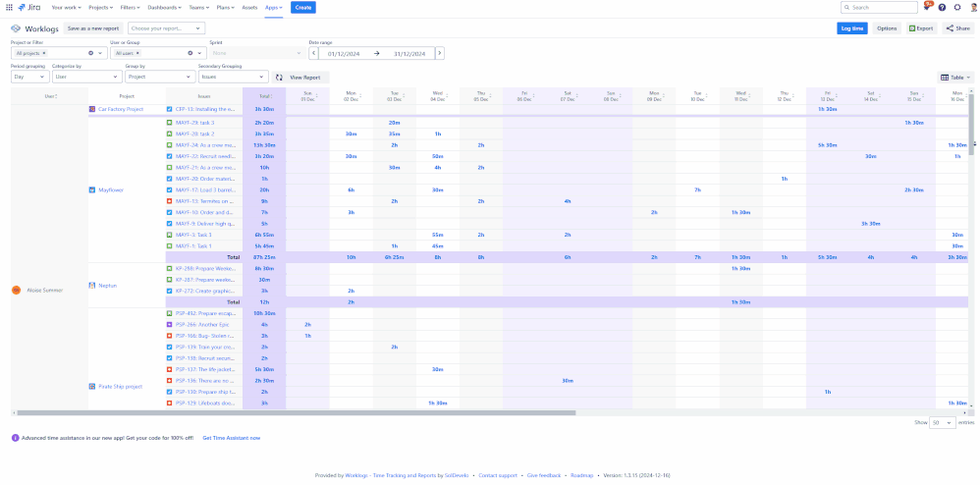Click the Neptun project icon

point(92,286)
